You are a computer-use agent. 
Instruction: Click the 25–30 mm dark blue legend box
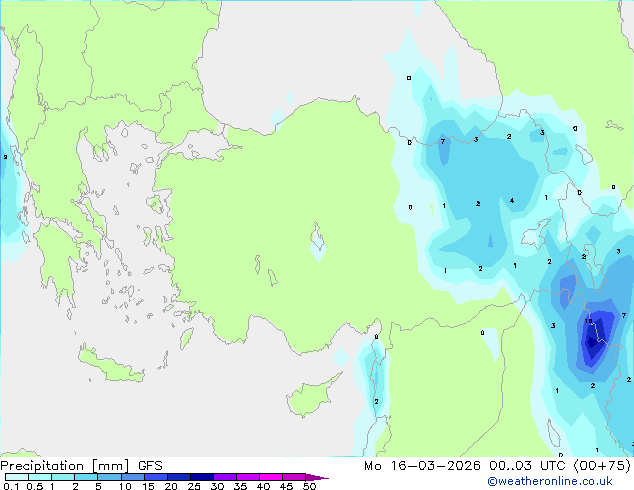click(x=202, y=477)
